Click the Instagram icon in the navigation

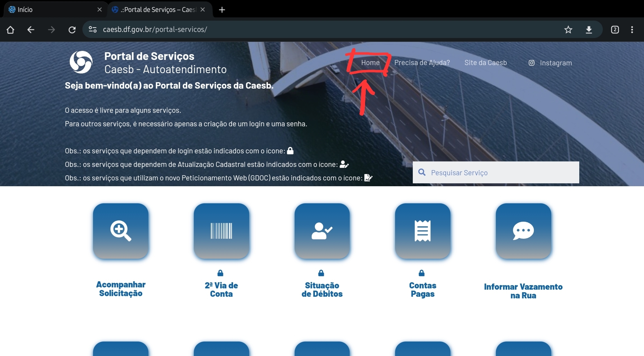(532, 63)
